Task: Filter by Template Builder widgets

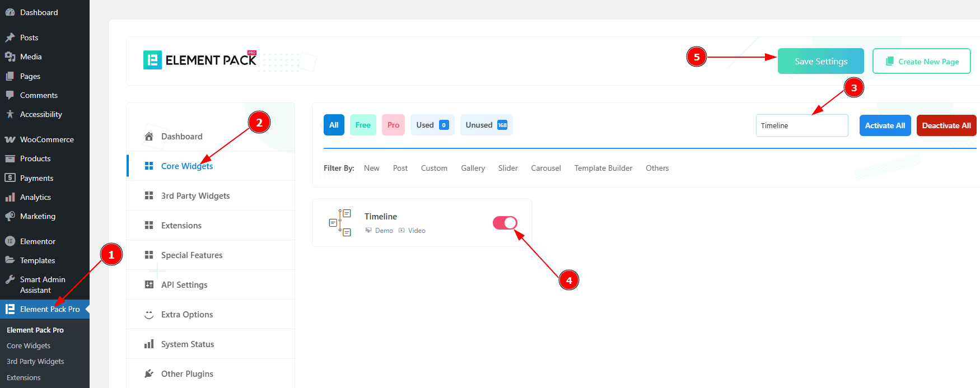Action: coord(603,168)
